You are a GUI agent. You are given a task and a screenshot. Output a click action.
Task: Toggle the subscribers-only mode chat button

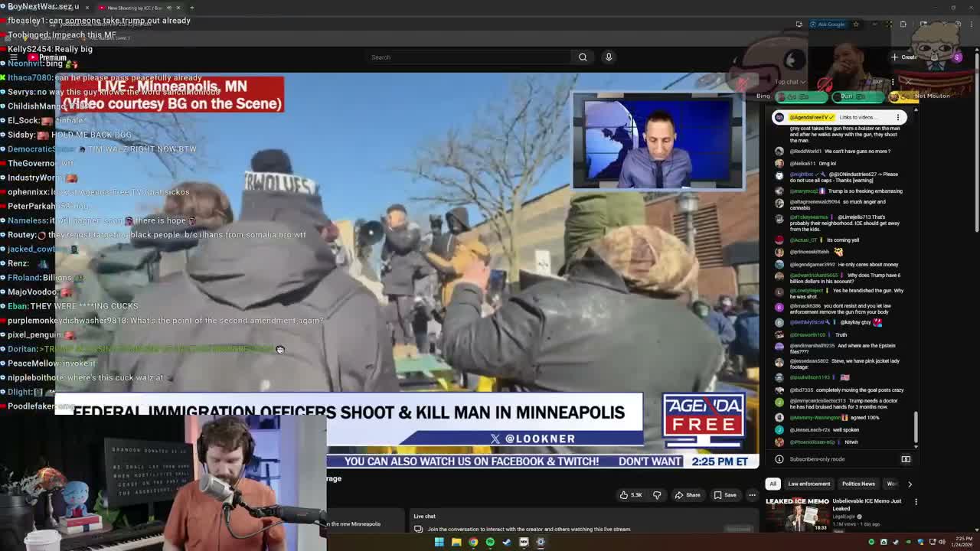tap(906, 459)
